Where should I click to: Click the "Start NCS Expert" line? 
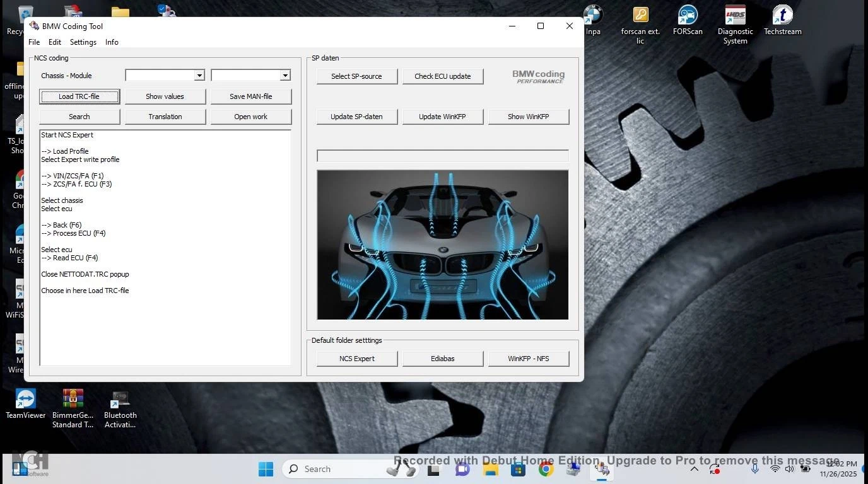(x=67, y=135)
